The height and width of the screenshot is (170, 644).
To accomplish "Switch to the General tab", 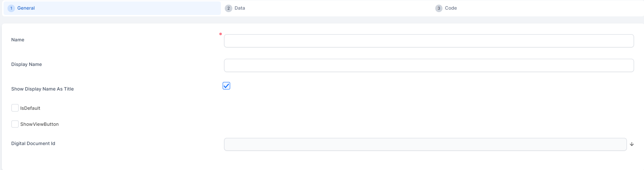I will [x=26, y=8].
